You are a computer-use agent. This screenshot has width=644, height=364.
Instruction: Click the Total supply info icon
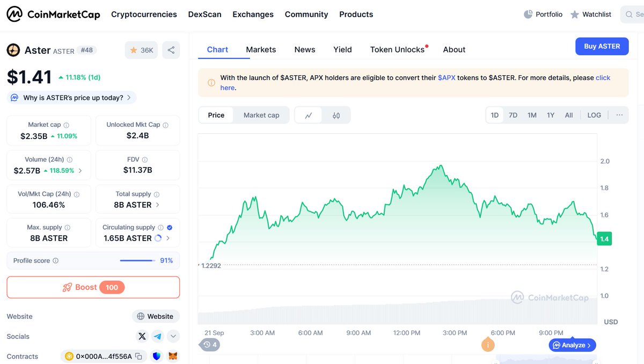point(156,194)
